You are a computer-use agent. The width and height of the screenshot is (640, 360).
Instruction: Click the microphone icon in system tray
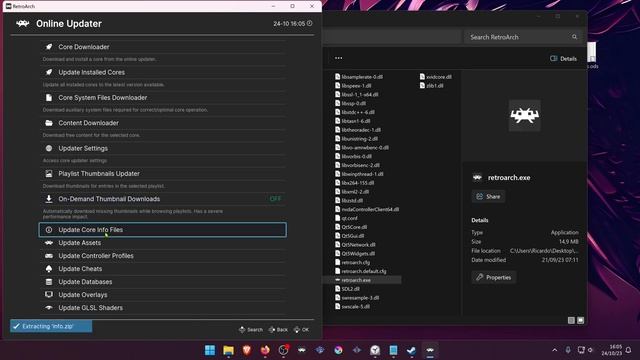click(568, 350)
